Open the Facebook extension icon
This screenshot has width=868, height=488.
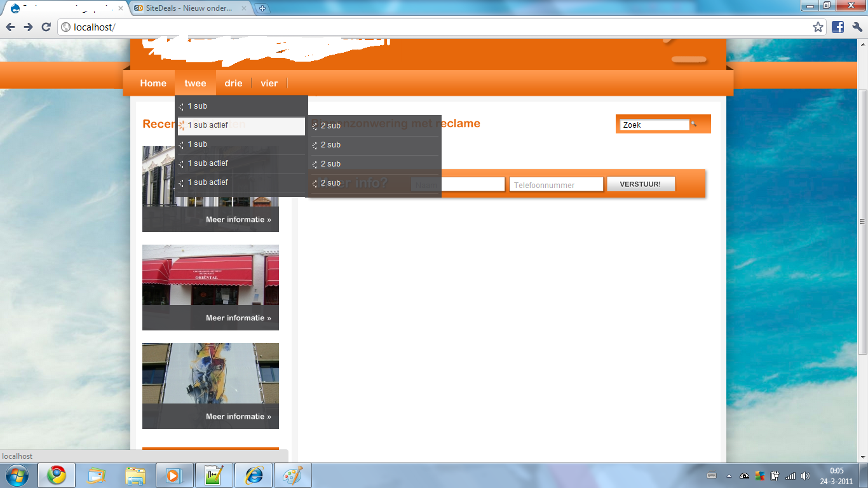(x=837, y=27)
